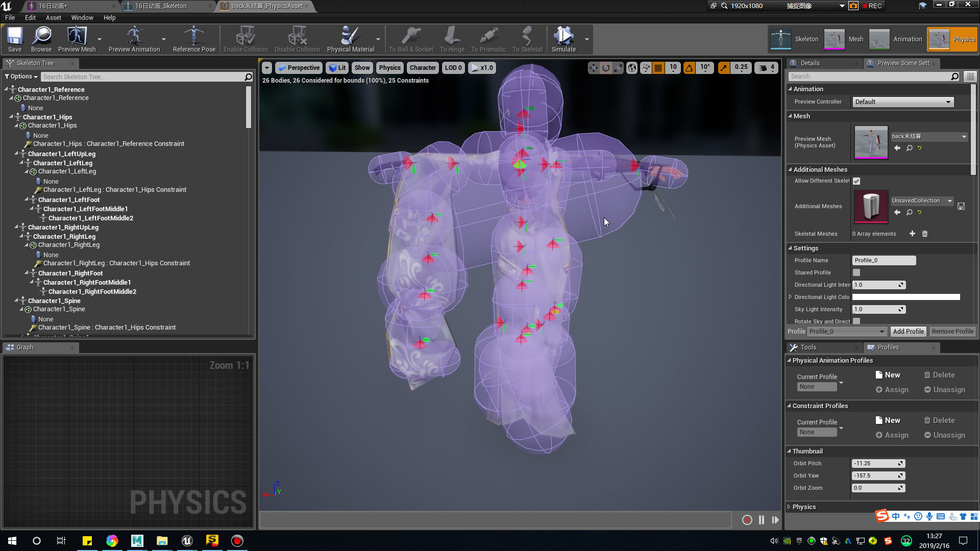Switch to Skeleton editor mode
The image size is (980, 551).
[x=795, y=39]
